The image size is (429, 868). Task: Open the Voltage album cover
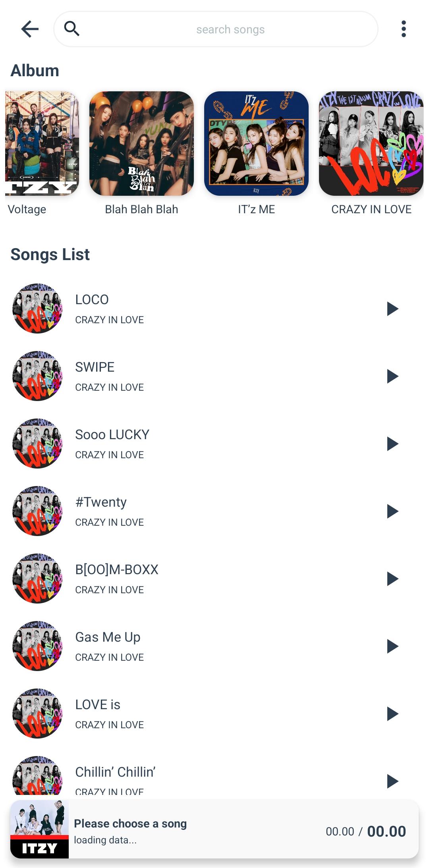(x=42, y=143)
